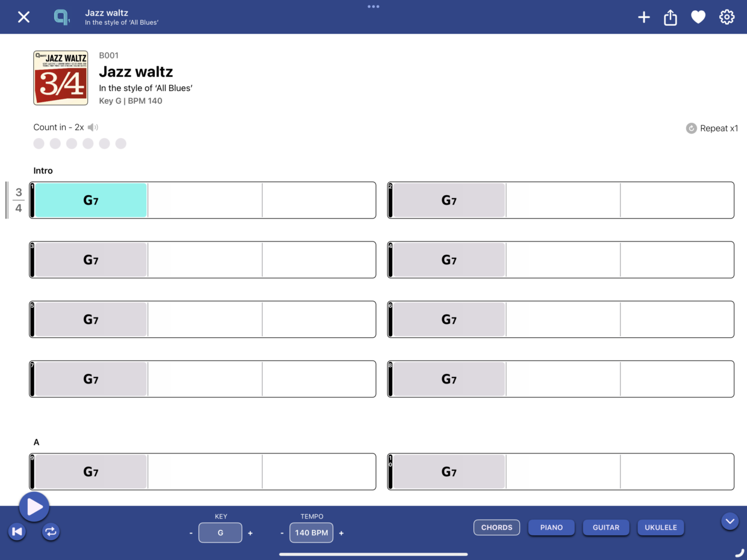Toggle Repeat x1 setting
This screenshot has width=747, height=560.
point(712,128)
